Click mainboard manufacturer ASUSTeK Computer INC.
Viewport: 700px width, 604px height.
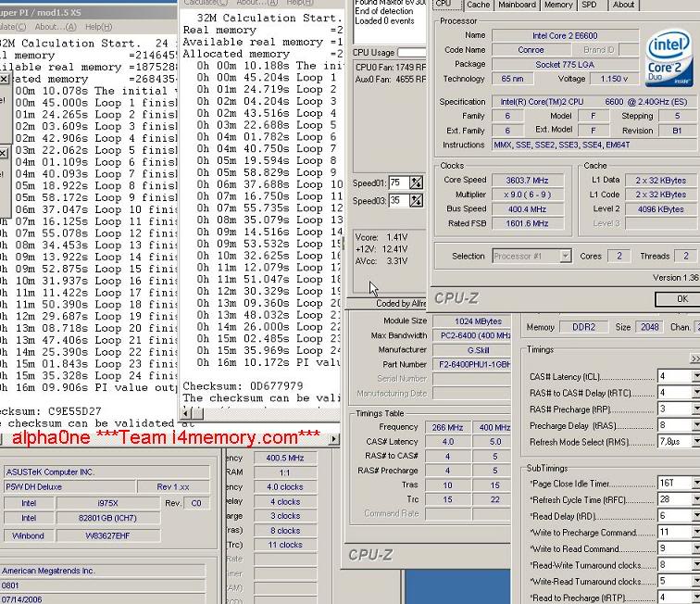(106, 472)
